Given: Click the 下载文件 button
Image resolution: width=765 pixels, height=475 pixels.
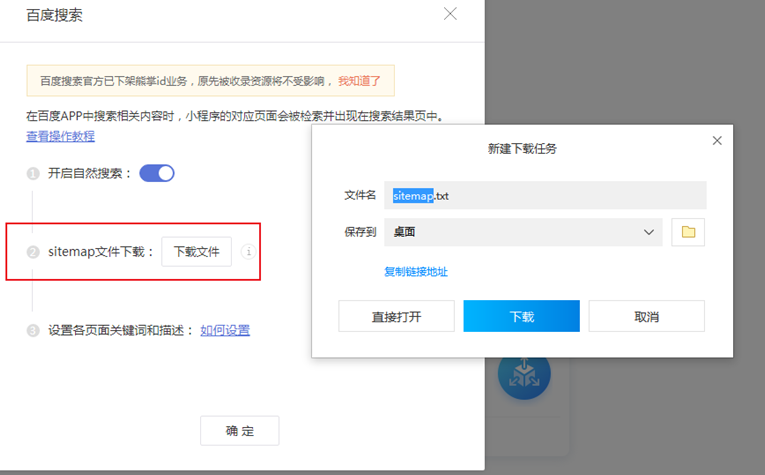Looking at the screenshot, I should (197, 252).
